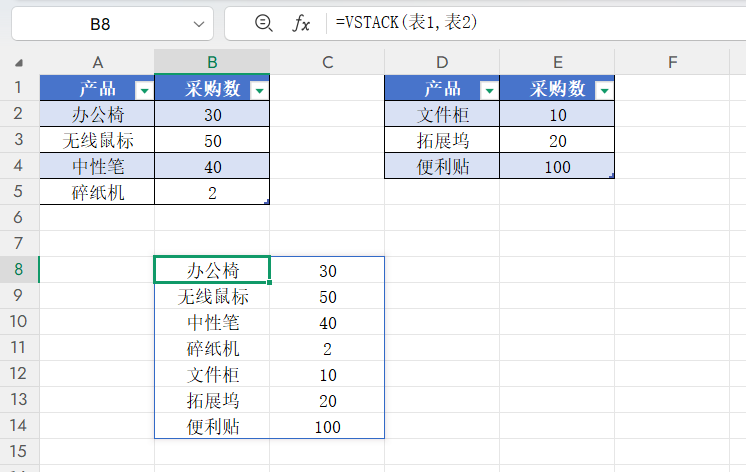This screenshot has width=746, height=472.
Task: Click cell B2 with value 30
Action: (x=212, y=114)
